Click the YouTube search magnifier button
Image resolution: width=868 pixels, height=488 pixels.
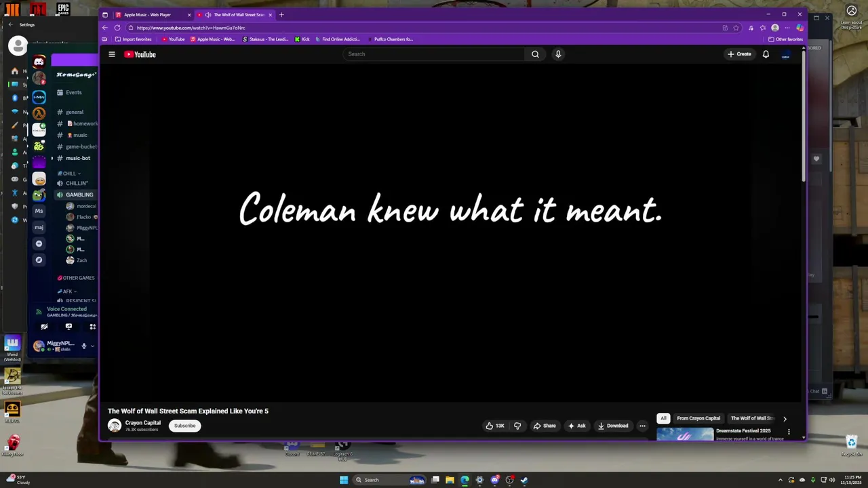(x=535, y=54)
